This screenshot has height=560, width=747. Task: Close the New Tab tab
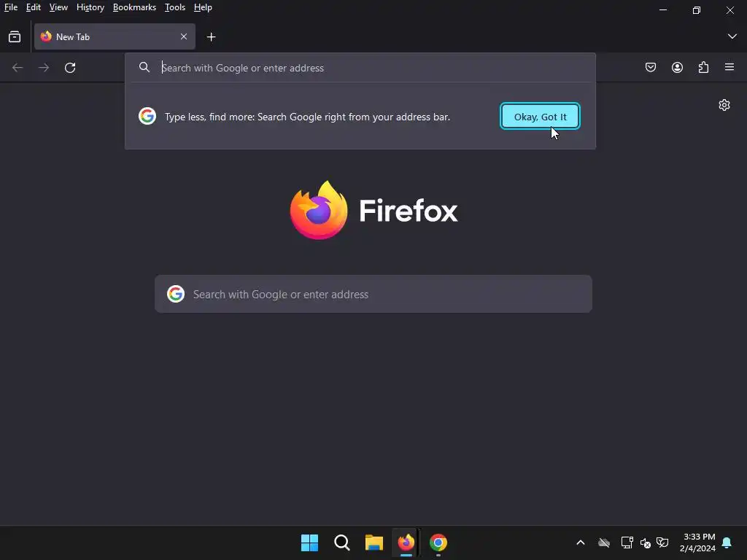coord(183,36)
